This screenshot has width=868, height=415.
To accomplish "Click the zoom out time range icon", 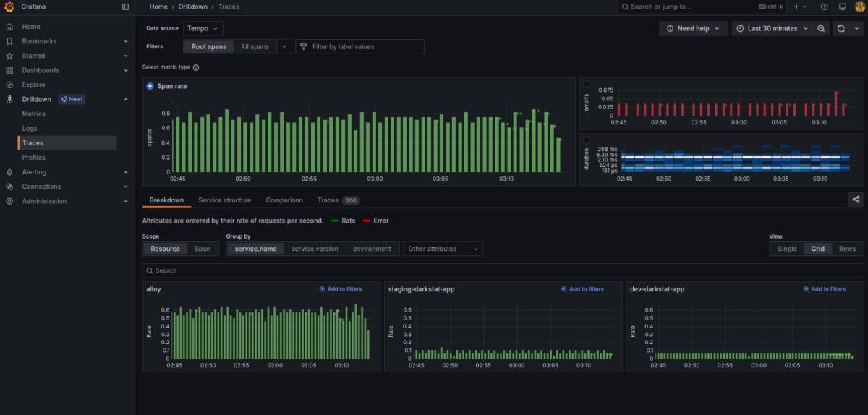I will click(821, 28).
